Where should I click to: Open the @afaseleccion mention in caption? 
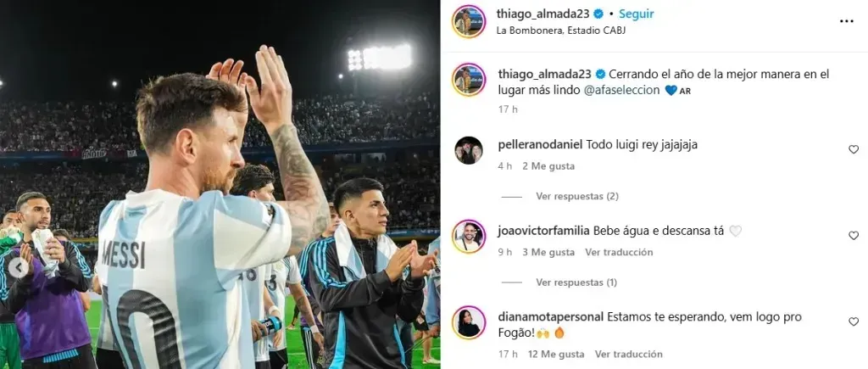click(621, 90)
